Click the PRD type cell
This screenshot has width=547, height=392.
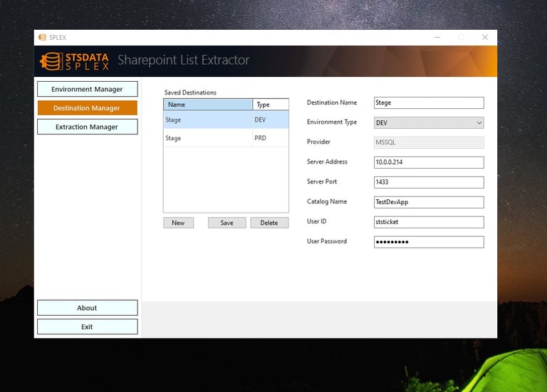271,138
